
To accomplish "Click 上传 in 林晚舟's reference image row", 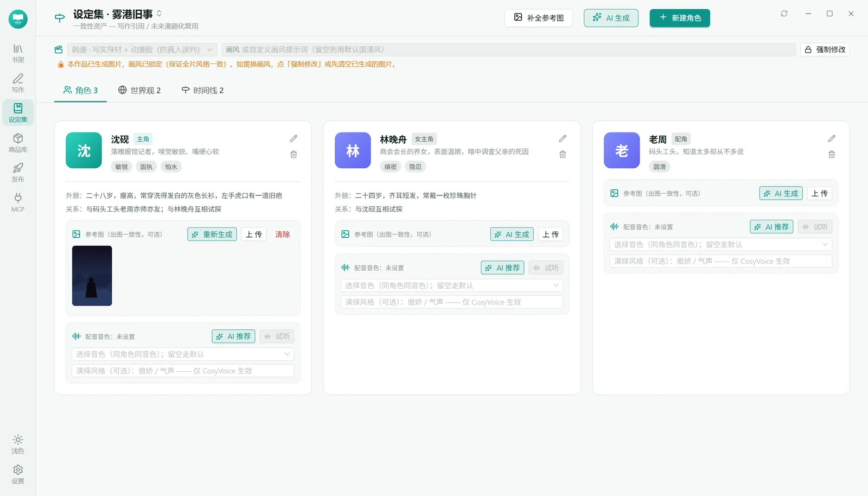I will (551, 234).
